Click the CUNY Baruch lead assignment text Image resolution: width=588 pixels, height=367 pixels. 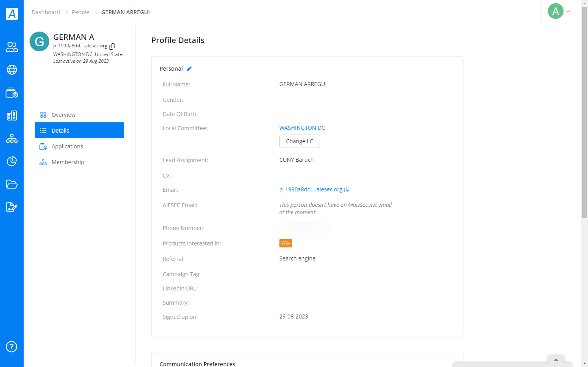296,160
